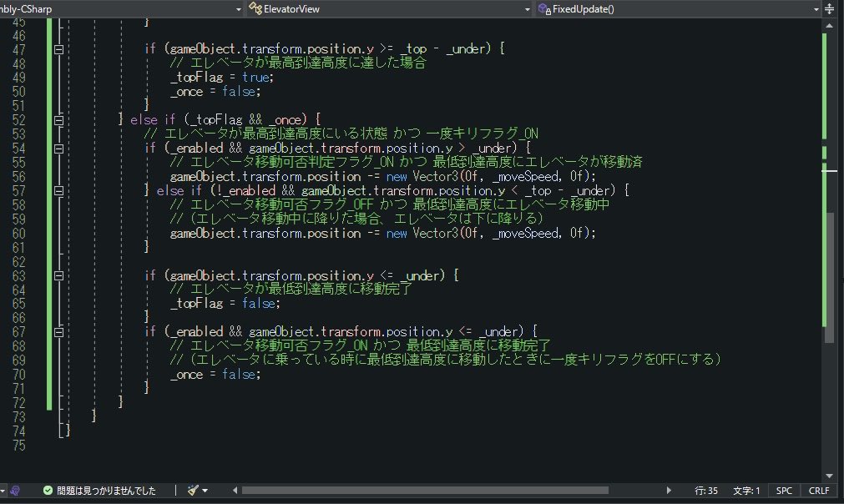Click '_once = false;' on line 50
844x504 pixels.
point(215,92)
